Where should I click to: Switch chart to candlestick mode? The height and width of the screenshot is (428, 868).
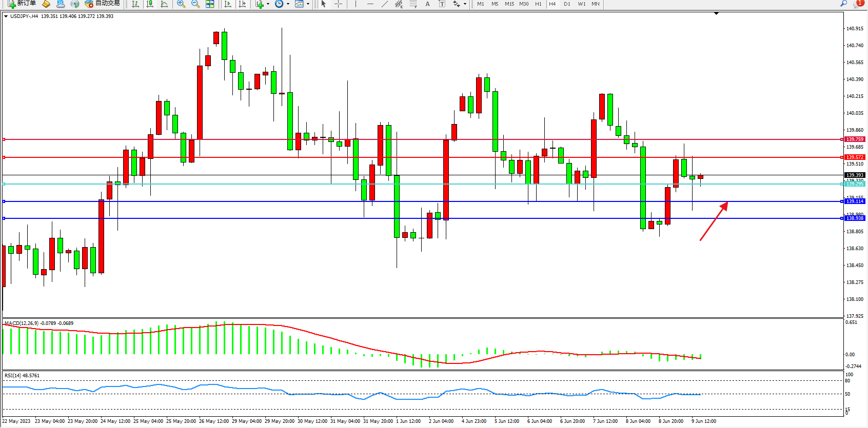150,4
